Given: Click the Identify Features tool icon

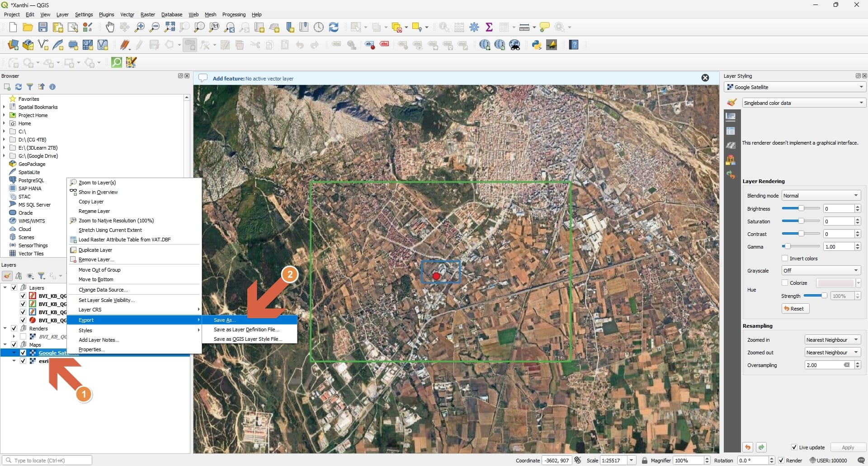Looking at the screenshot, I should tap(444, 27).
